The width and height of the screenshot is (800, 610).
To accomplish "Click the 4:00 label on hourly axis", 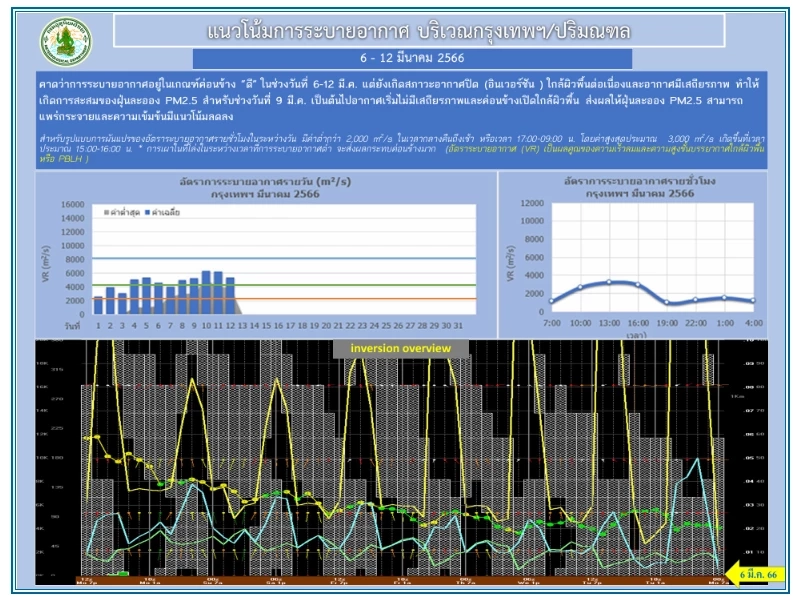I will 756,325.
